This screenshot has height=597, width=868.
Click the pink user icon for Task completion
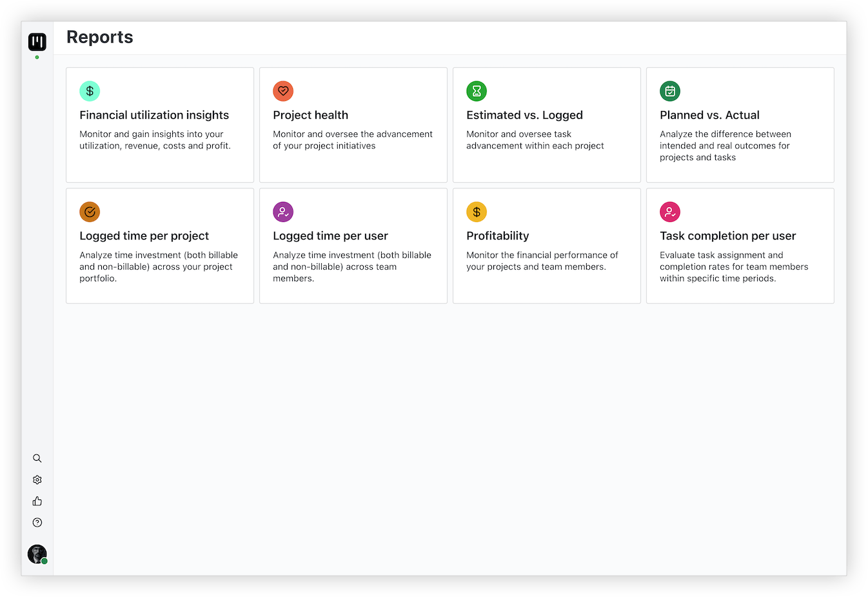(670, 212)
